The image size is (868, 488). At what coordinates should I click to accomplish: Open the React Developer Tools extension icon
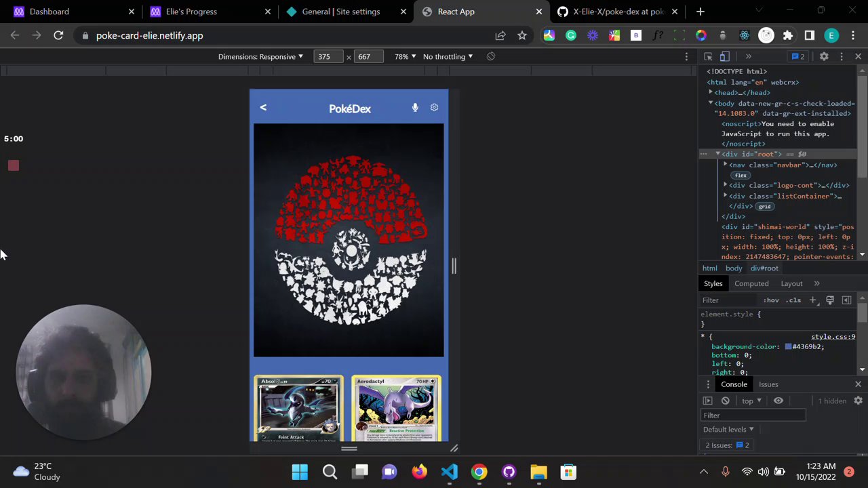[745, 35]
